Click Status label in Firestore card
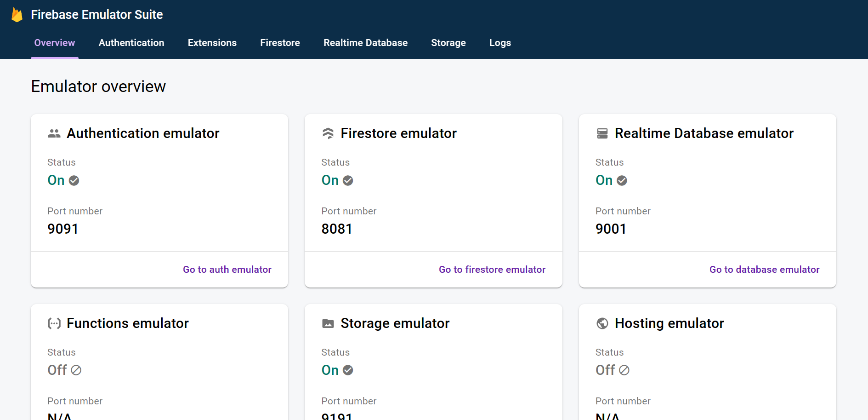 (x=335, y=162)
